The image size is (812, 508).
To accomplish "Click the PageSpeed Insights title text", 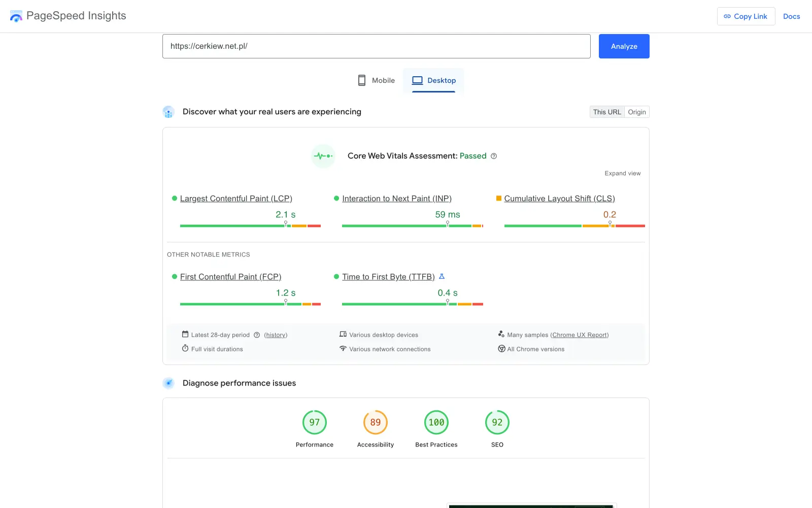I will [76, 16].
